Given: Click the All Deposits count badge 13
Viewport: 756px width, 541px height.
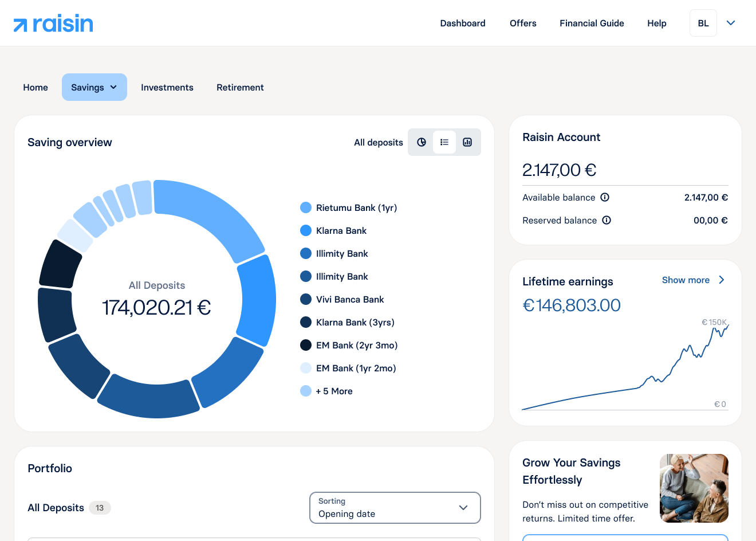Looking at the screenshot, I should coord(100,508).
